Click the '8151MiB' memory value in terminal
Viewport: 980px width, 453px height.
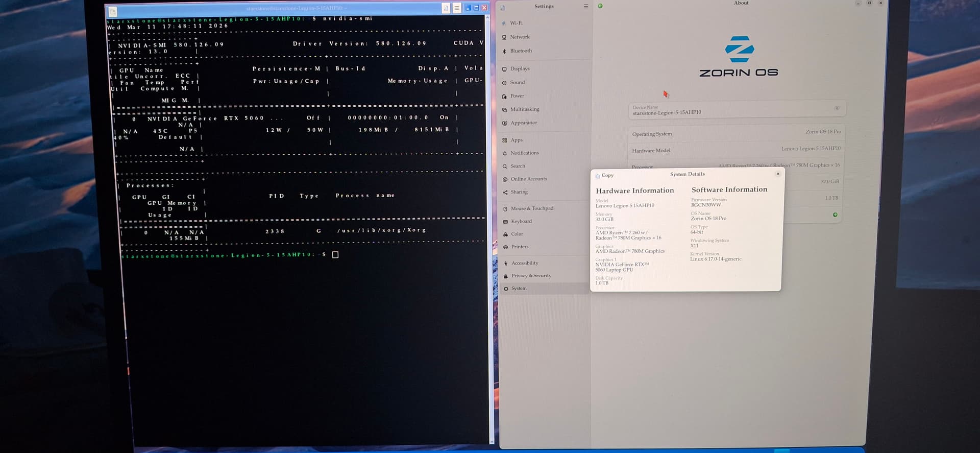[432, 130]
